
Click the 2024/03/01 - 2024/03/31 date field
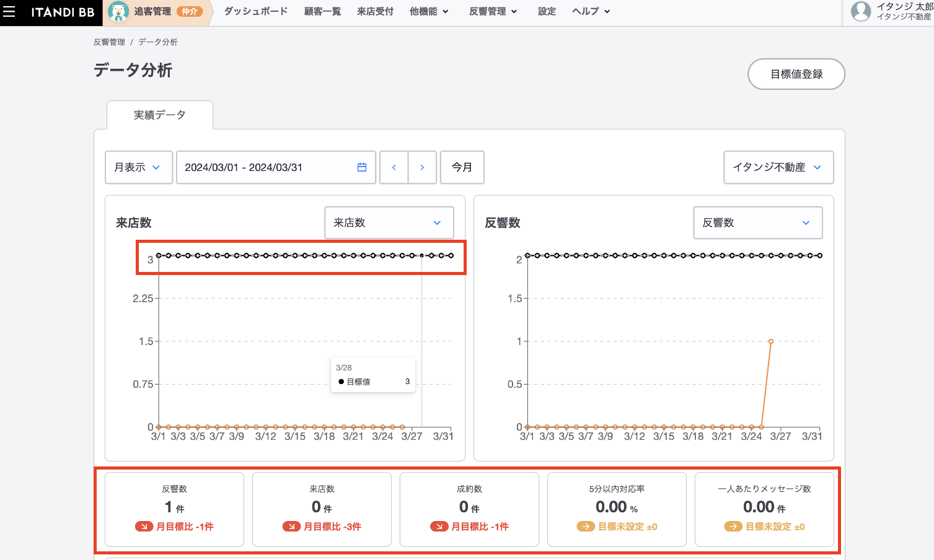pos(276,167)
